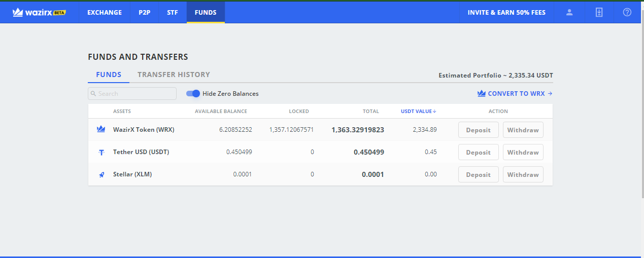Click WRX USDT value 2,334.89
This screenshot has height=258, width=644.
[425, 130]
